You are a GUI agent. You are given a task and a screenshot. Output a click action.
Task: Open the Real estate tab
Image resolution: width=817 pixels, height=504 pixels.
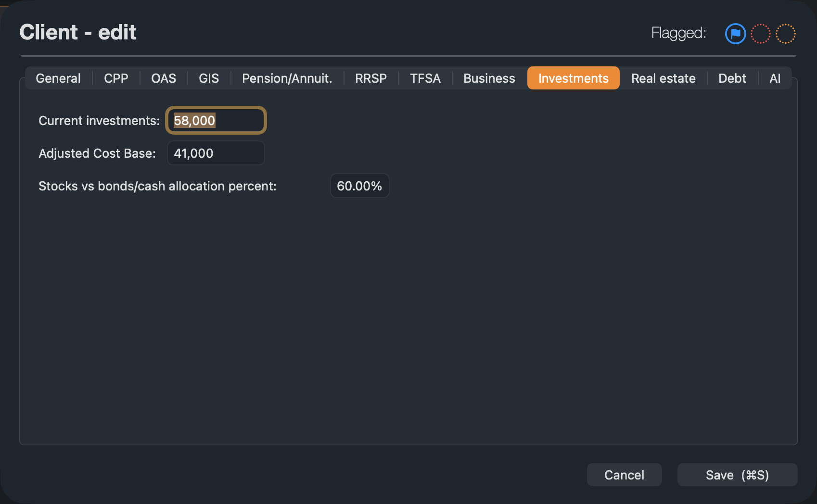click(x=664, y=78)
